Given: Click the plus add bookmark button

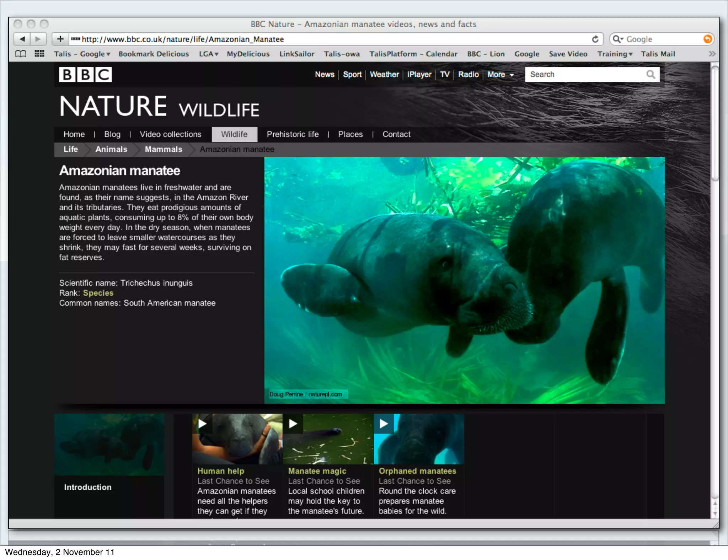Looking at the screenshot, I should [60, 39].
